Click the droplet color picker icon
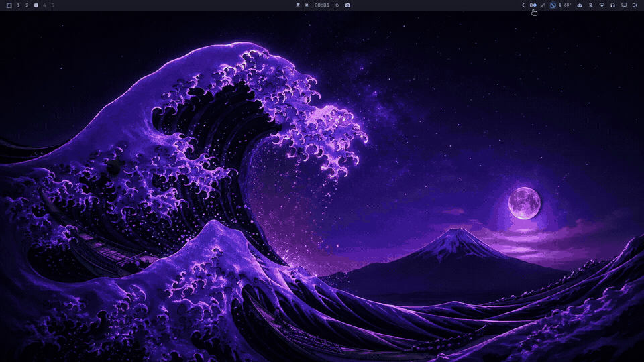 (337, 5)
